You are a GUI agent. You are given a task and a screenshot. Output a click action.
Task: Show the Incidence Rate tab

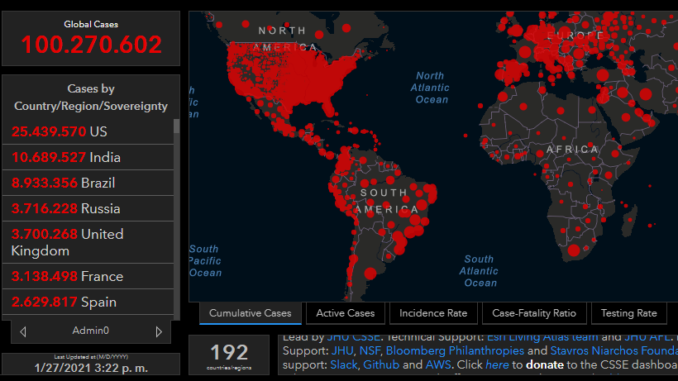(433, 313)
